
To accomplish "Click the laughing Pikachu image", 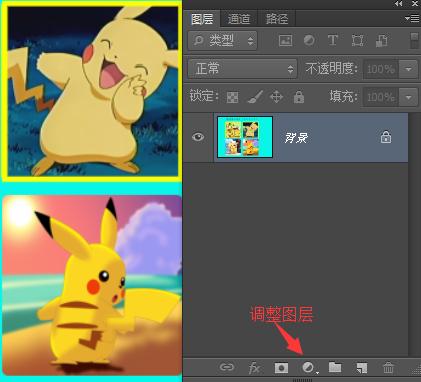I will point(93,91).
